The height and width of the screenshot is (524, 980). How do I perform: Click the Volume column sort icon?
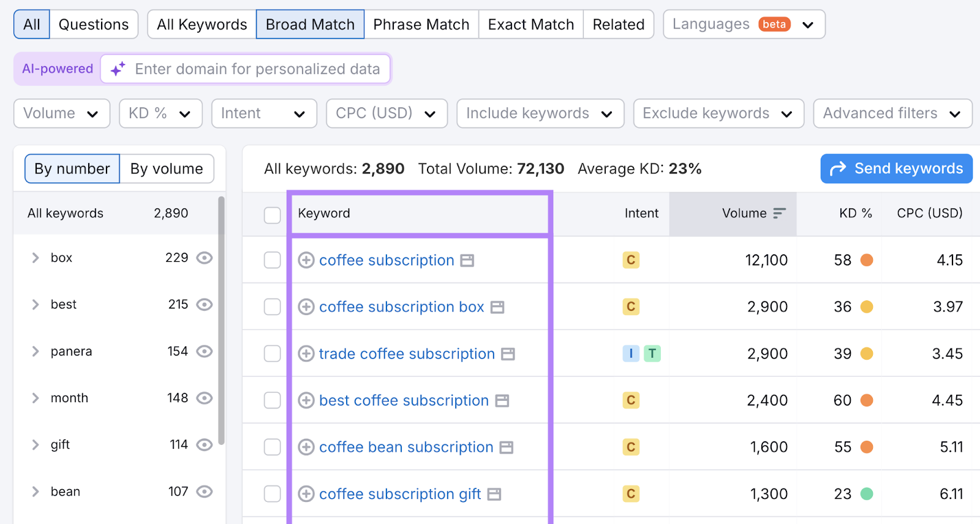779,213
